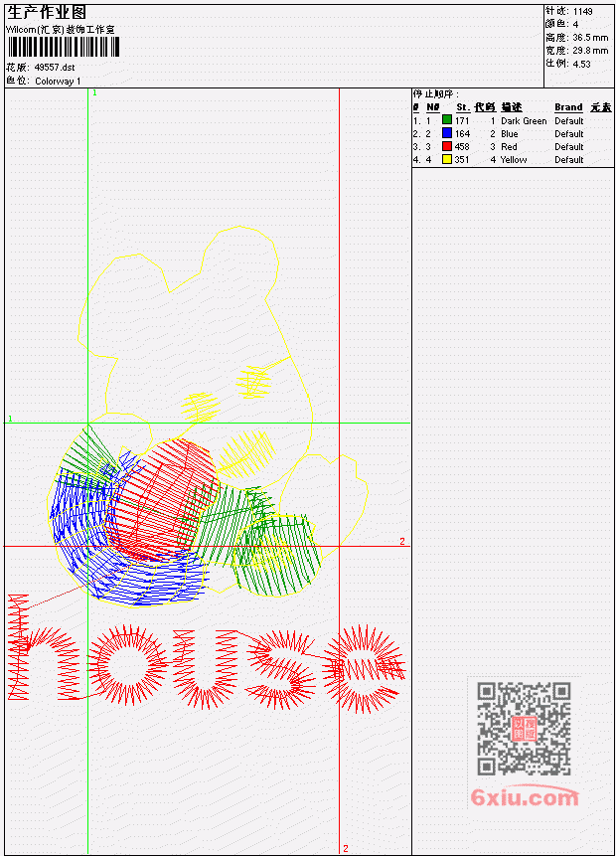The image size is (616, 856).
Task: Click the 颜色 value 4
Action: point(575,25)
